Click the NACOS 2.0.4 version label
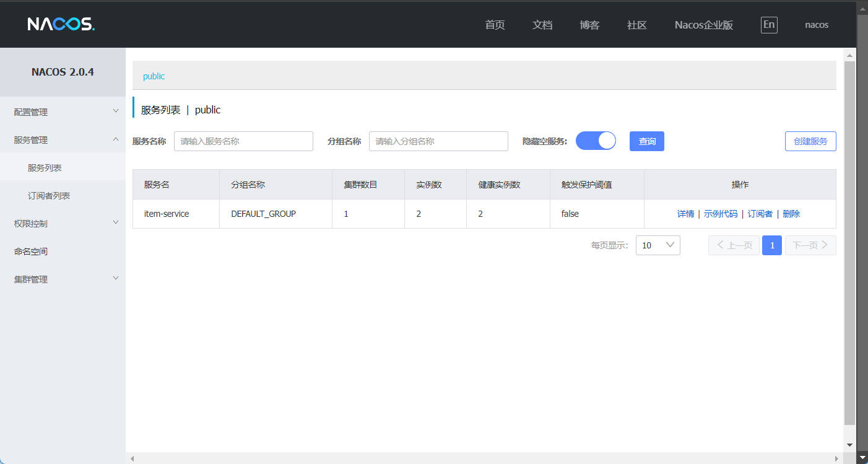 pos(63,72)
